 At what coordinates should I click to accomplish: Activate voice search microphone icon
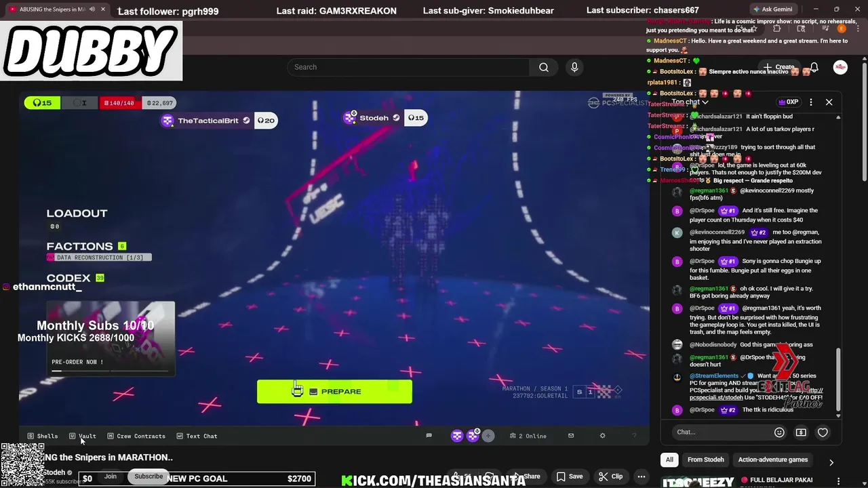[574, 67]
